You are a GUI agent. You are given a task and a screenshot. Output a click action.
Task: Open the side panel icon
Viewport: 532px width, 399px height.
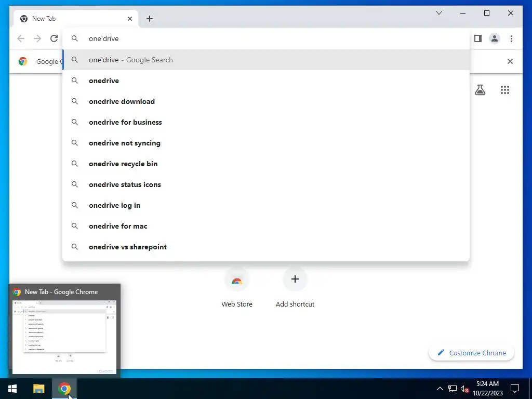(478, 38)
